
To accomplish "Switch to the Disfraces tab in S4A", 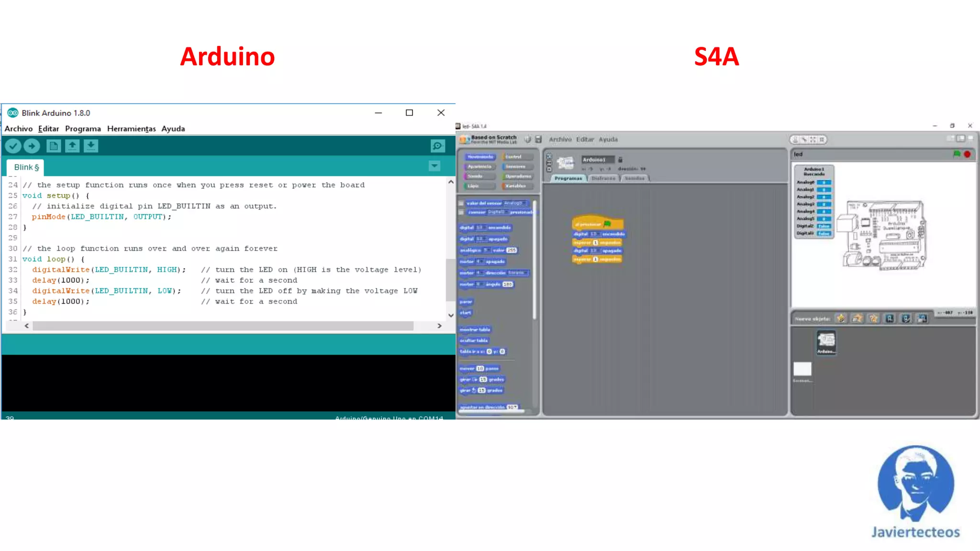I will 603,178.
